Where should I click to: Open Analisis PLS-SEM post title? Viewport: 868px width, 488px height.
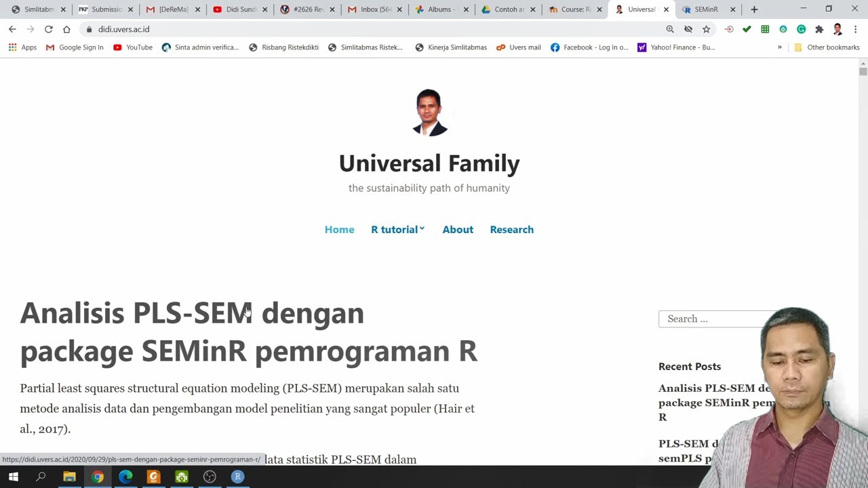tap(249, 331)
